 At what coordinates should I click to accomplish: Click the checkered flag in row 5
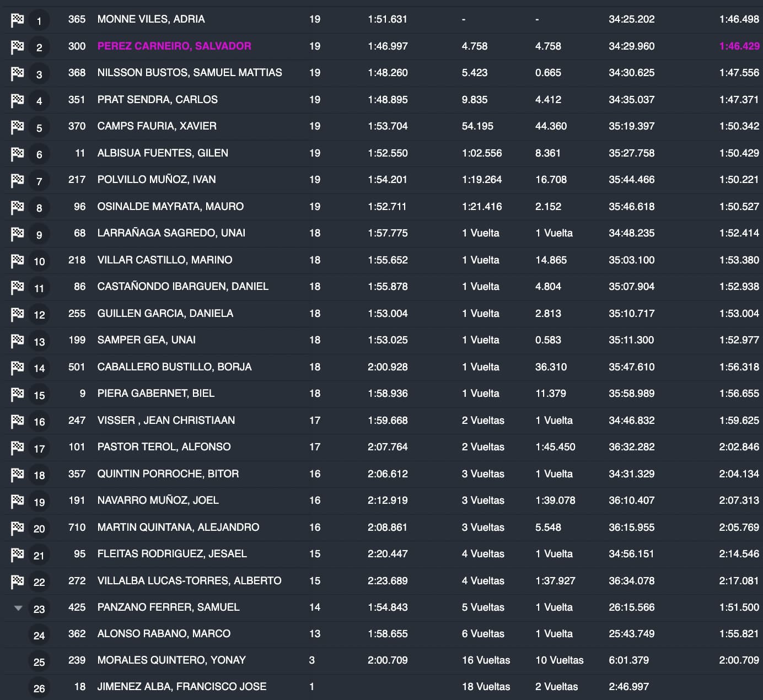point(17,127)
